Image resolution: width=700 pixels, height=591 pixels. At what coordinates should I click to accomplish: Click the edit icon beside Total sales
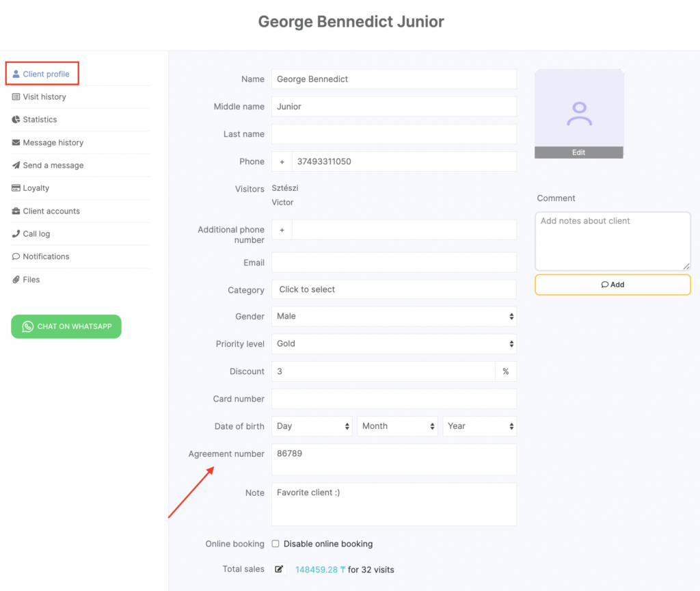tap(279, 569)
